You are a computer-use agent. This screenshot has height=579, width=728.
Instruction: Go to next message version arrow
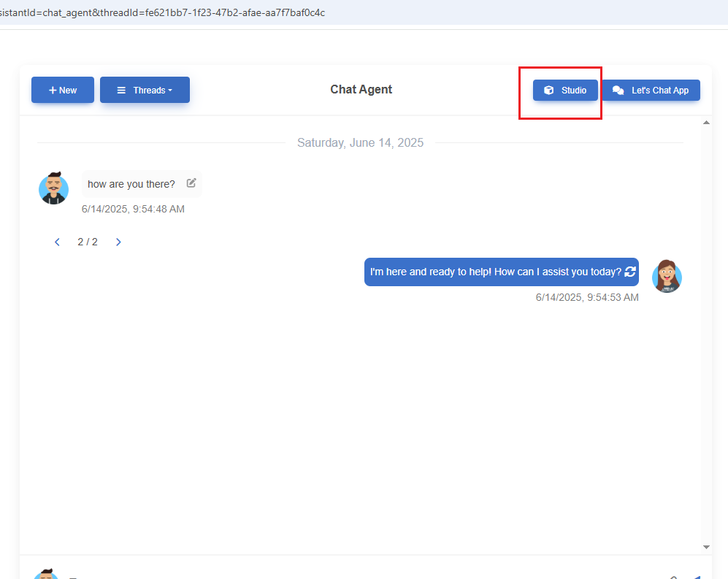coord(118,242)
